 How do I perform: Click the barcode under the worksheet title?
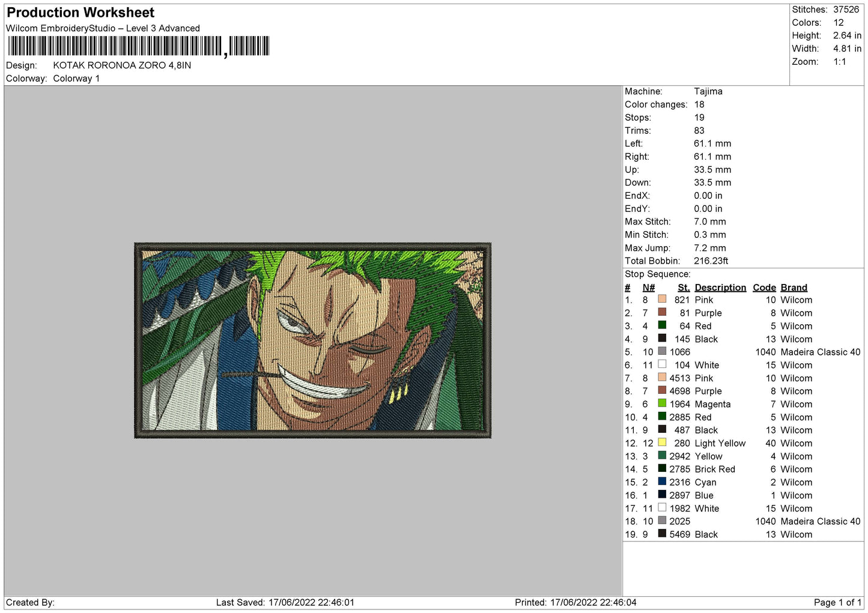point(138,46)
